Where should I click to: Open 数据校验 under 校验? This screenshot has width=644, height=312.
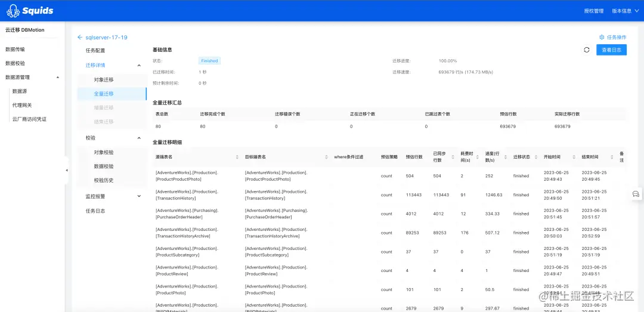pyautogui.click(x=104, y=166)
